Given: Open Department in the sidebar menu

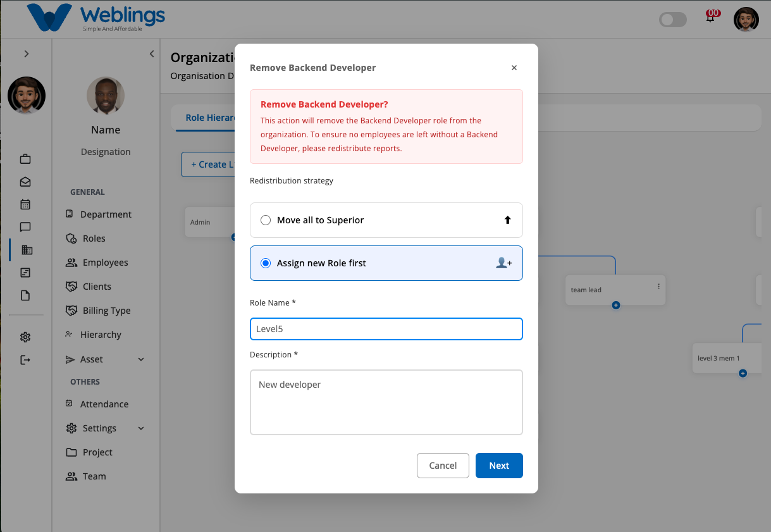Looking at the screenshot, I should tap(106, 214).
